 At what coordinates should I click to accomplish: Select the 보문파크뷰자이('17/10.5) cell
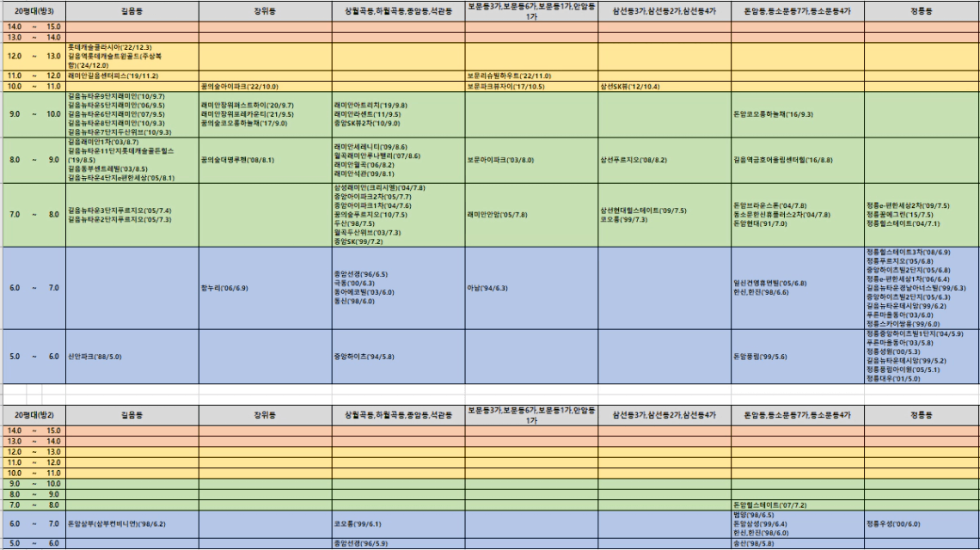point(531,86)
